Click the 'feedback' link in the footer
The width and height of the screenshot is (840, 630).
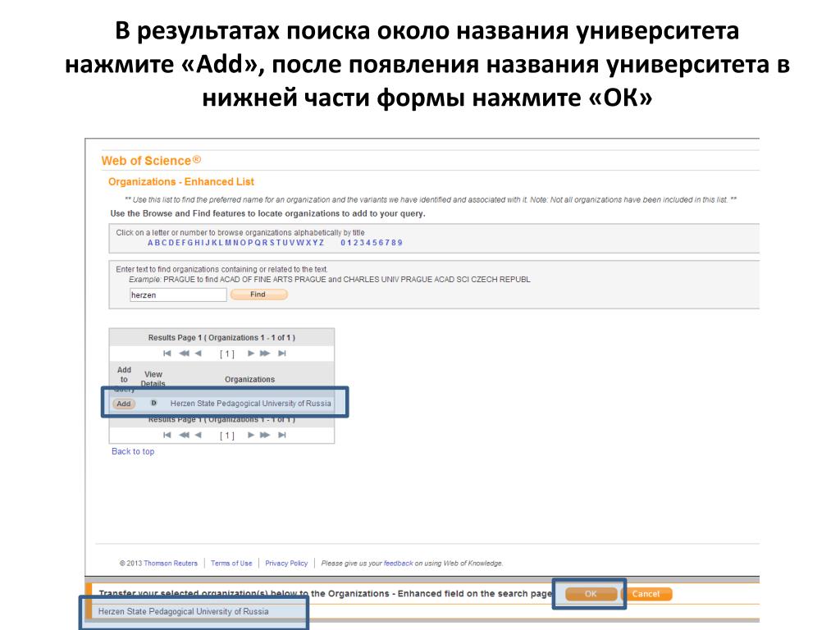coord(398,563)
